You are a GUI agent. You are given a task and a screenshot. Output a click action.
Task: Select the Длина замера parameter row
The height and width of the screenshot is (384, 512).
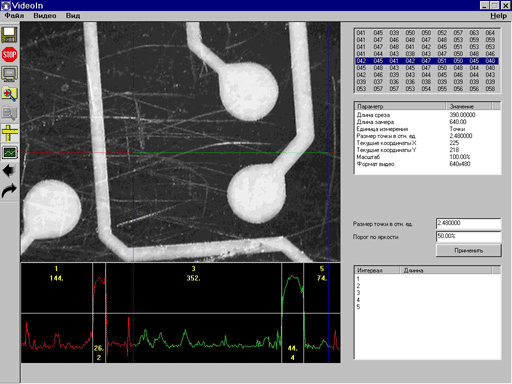coord(427,122)
